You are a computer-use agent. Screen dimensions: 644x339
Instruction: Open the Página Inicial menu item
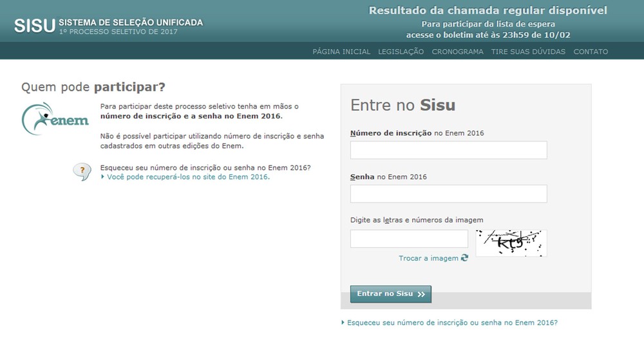point(341,51)
